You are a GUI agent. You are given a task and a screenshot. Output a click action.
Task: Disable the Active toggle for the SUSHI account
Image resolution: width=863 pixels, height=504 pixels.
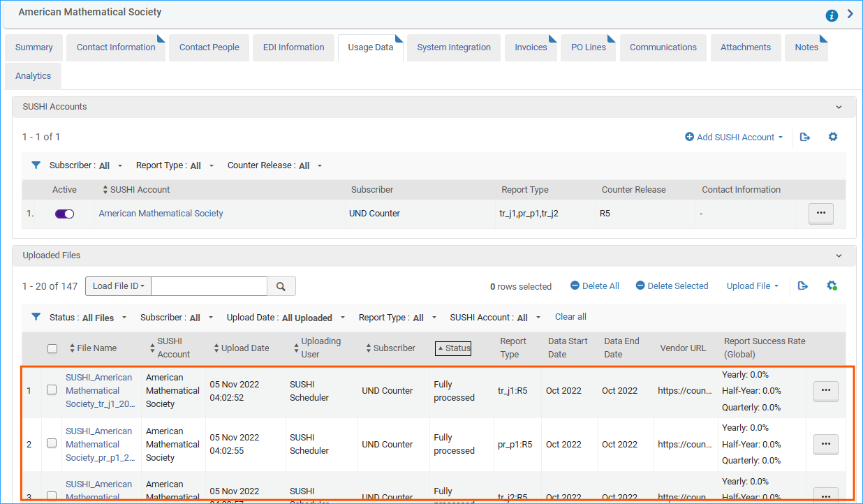(x=64, y=213)
